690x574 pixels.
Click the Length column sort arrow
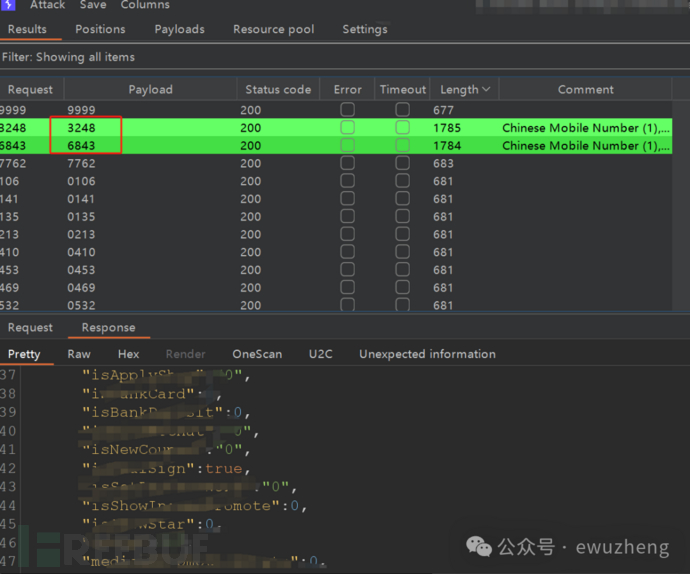486,89
